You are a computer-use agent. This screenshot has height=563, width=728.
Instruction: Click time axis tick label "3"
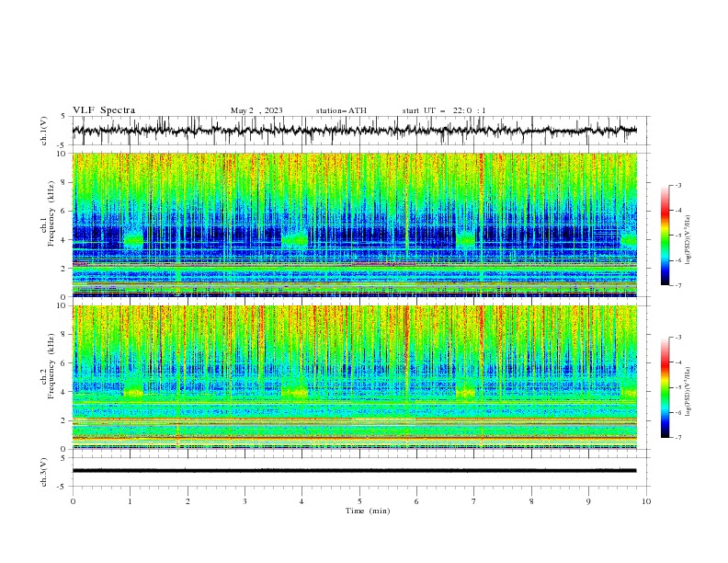coord(245,501)
